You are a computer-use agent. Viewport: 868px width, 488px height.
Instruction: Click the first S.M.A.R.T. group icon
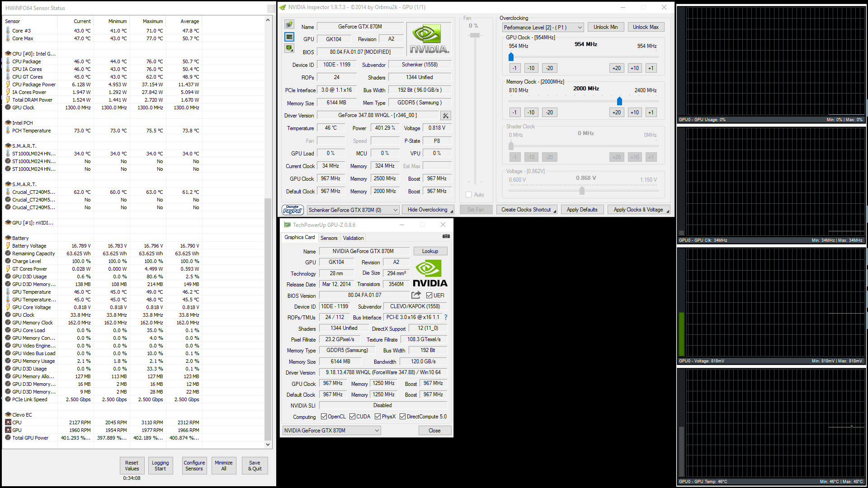8,146
